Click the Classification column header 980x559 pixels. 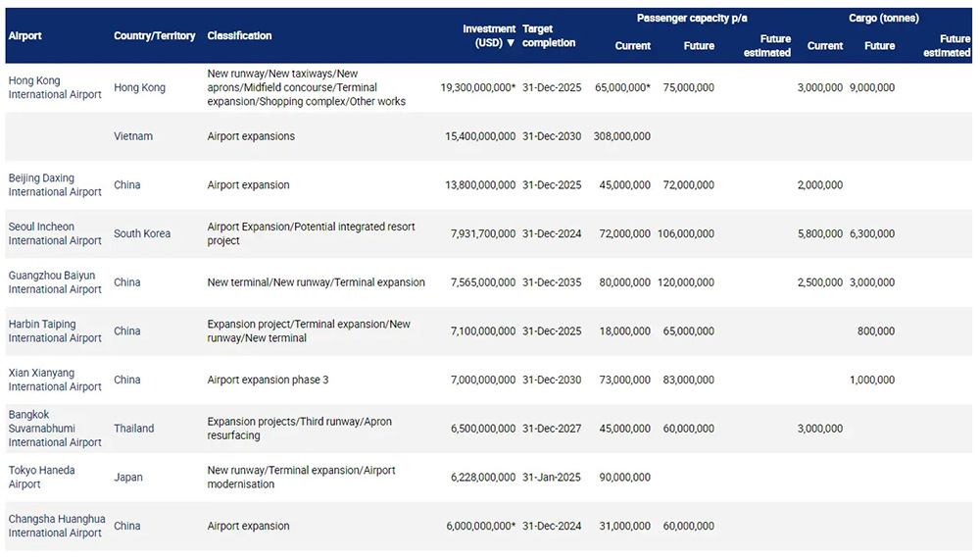coord(239,35)
